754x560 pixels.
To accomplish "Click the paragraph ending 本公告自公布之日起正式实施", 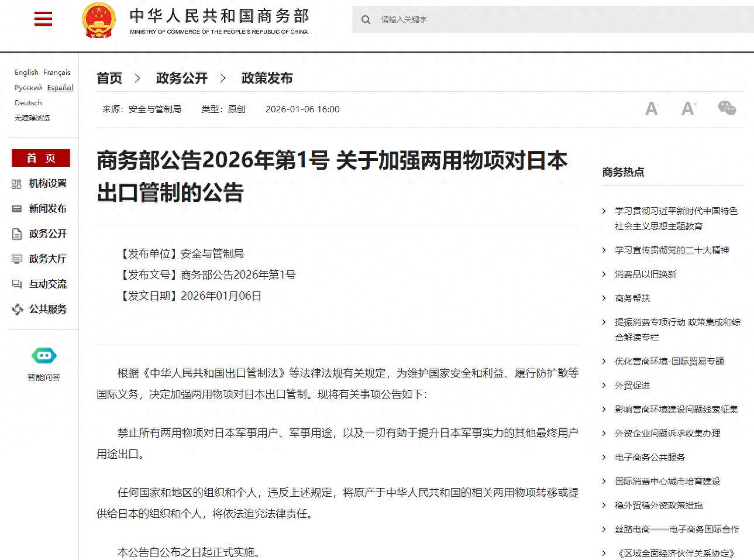I will (x=189, y=552).
